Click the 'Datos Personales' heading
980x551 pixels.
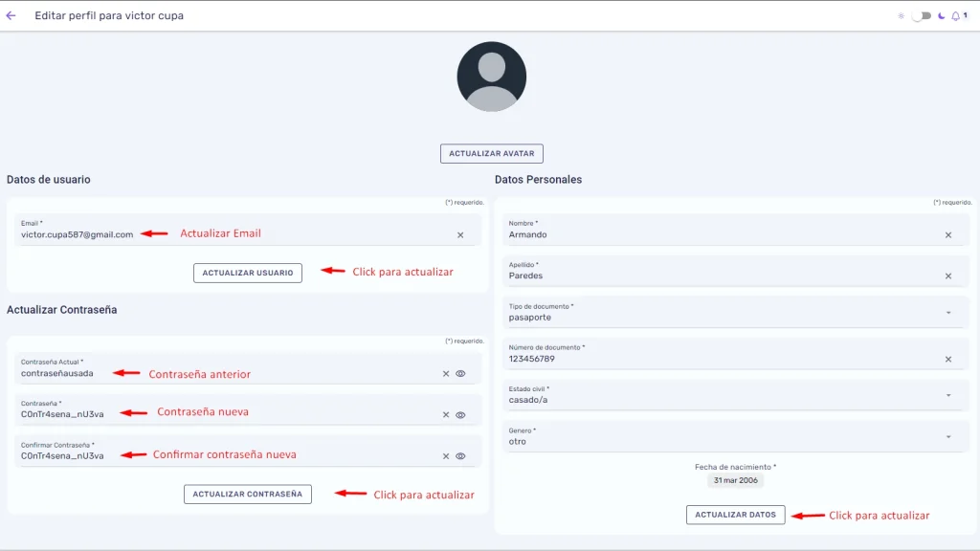tap(538, 180)
